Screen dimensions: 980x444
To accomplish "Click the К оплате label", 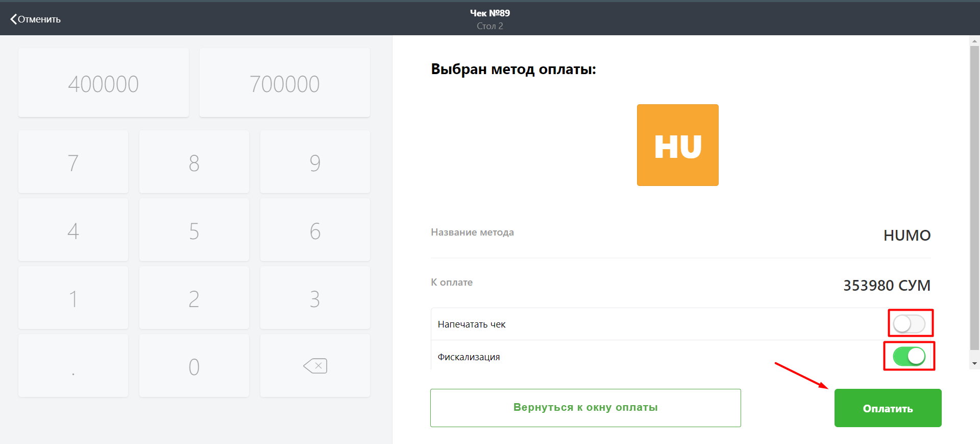I will 452,283.
